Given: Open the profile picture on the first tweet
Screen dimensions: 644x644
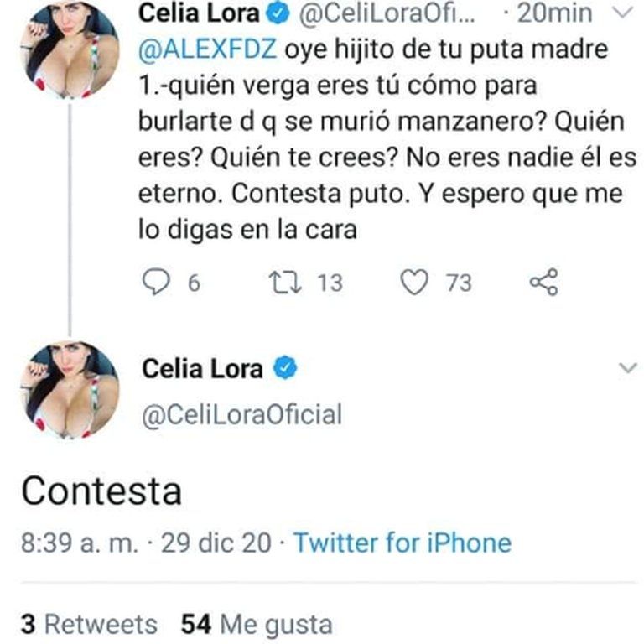Looking at the screenshot, I should click(71, 49).
